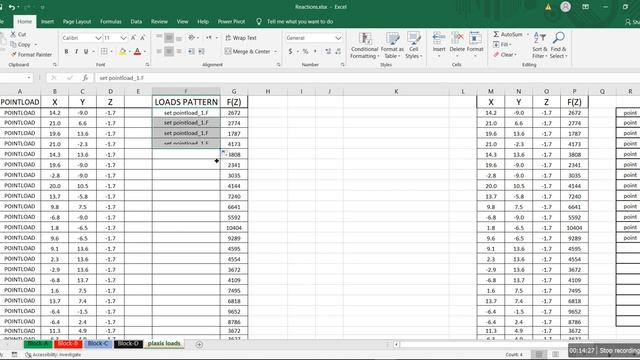Click in the formula bar text

[x=122, y=78]
